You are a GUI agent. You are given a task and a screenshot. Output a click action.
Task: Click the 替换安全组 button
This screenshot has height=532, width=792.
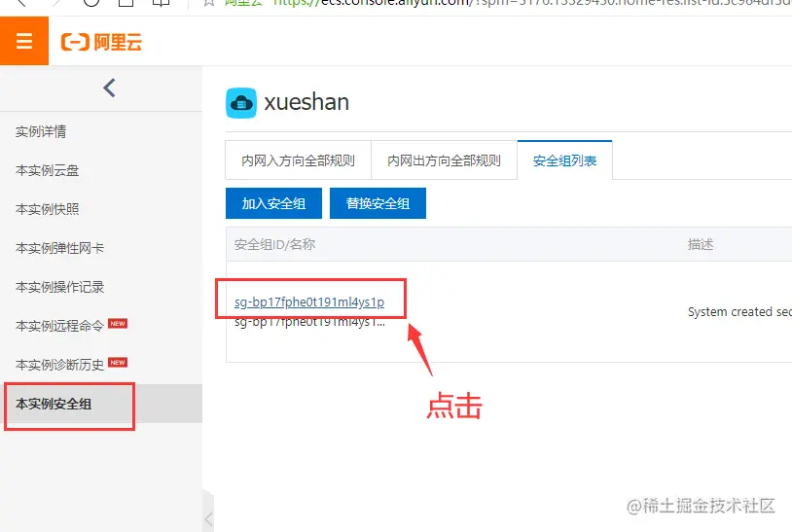click(378, 203)
